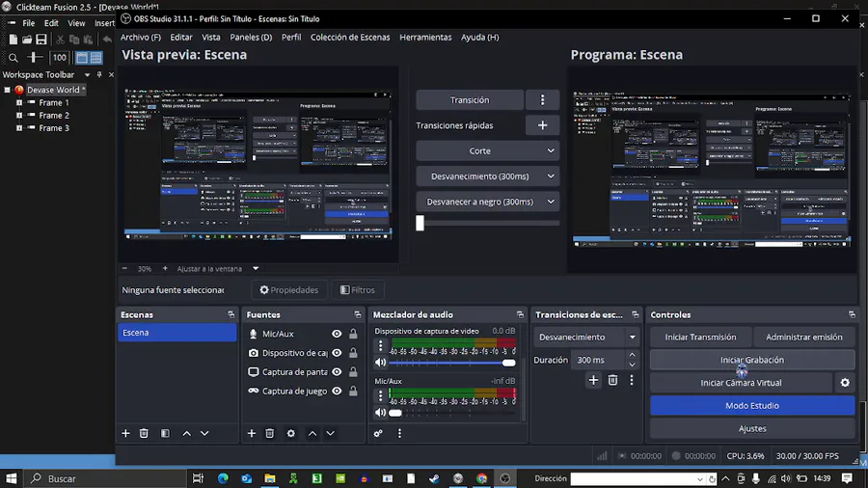This screenshot has width=868, height=488.
Task: Move source up arrow in Fuentes panel
Action: (312, 433)
